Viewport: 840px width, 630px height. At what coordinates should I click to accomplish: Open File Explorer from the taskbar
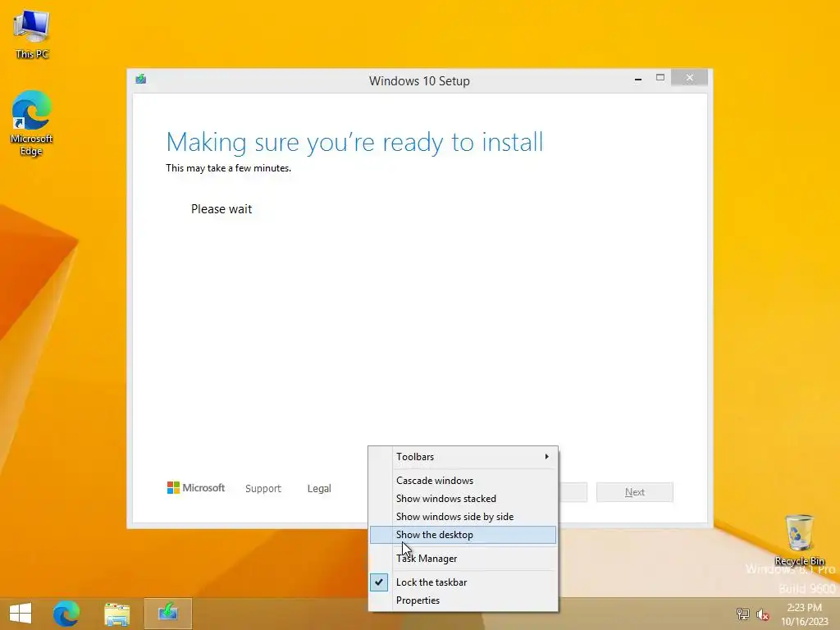coord(116,614)
